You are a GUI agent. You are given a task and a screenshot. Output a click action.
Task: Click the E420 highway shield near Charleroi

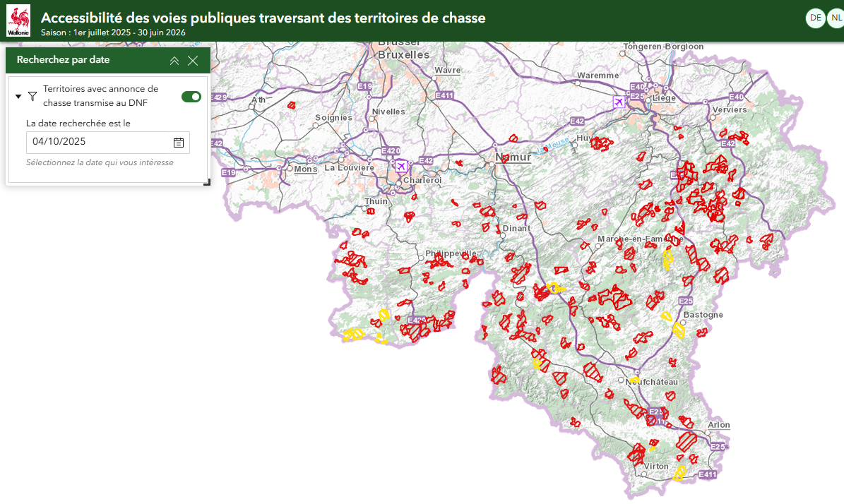coord(391,150)
